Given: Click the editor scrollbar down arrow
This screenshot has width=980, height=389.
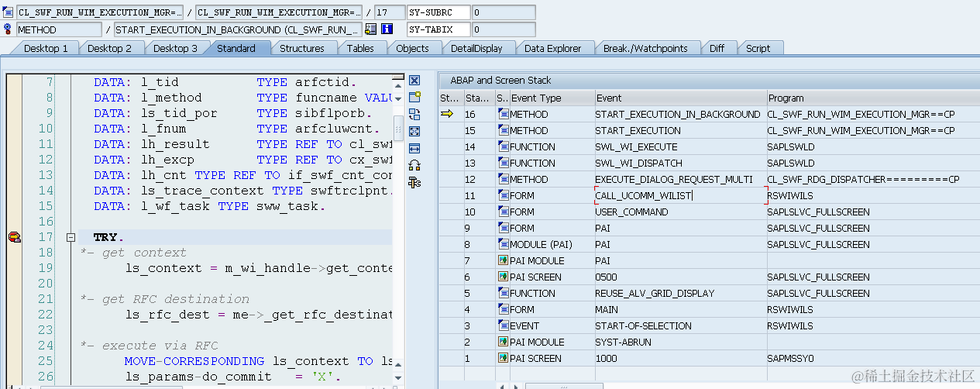Looking at the screenshot, I should 398,377.
